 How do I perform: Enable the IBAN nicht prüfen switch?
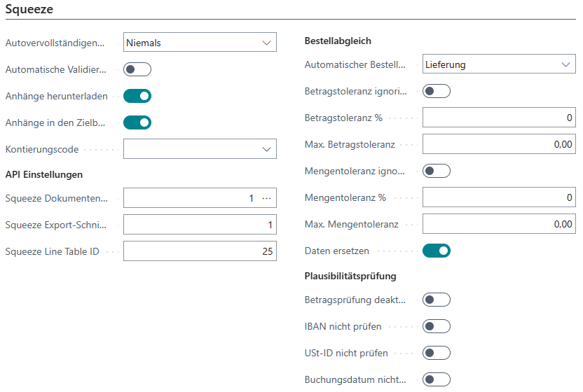coord(437,326)
